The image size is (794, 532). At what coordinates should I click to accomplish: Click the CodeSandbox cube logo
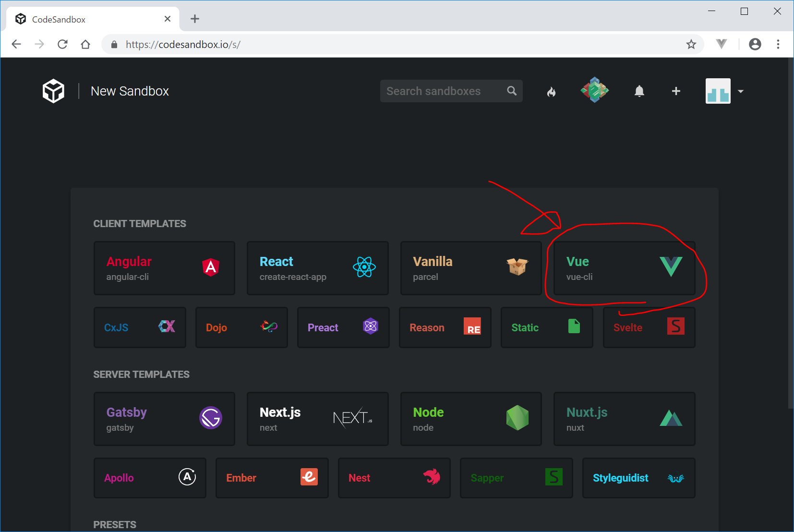pyautogui.click(x=53, y=91)
